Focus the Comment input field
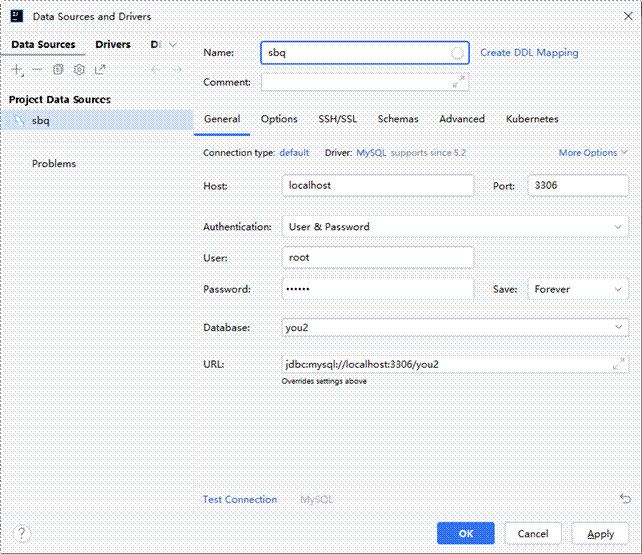Image resolution: width=642 pixels, height=554 pixels. 364,82
